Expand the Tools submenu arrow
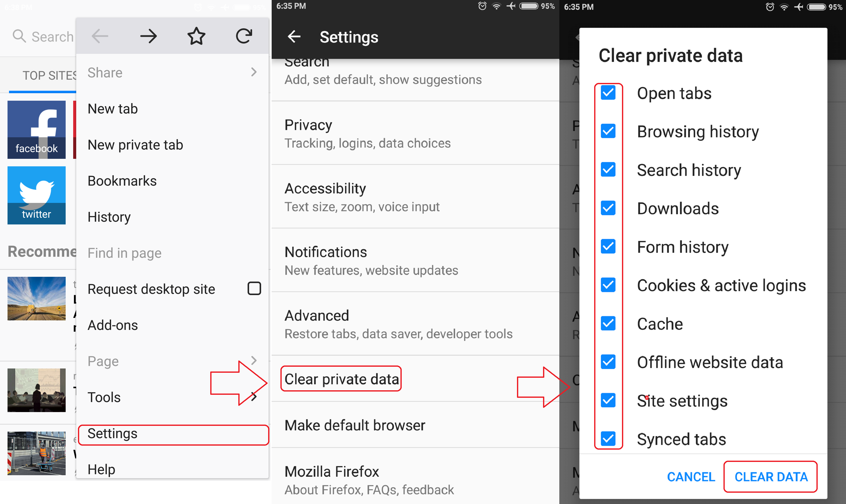The height and width of the screenshot is (504, 846). (x=255, y=396)
